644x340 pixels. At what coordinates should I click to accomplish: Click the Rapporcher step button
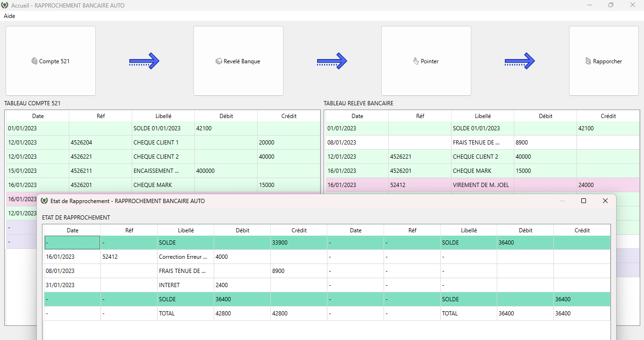click(604, 61)
